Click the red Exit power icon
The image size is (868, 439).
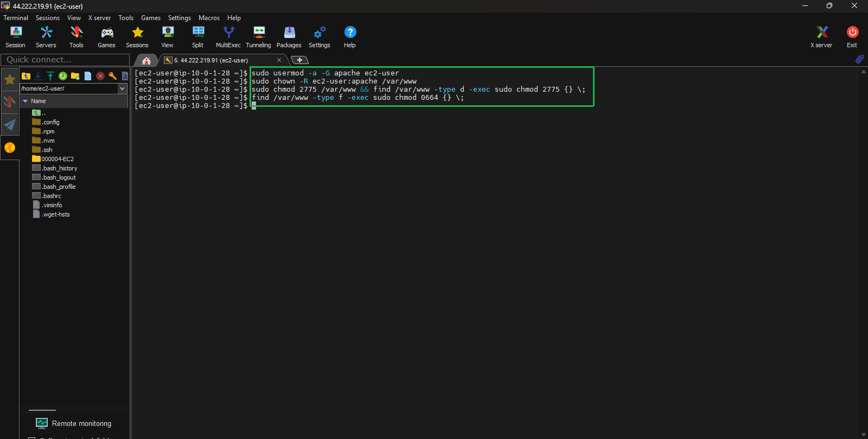click(852, 37)
